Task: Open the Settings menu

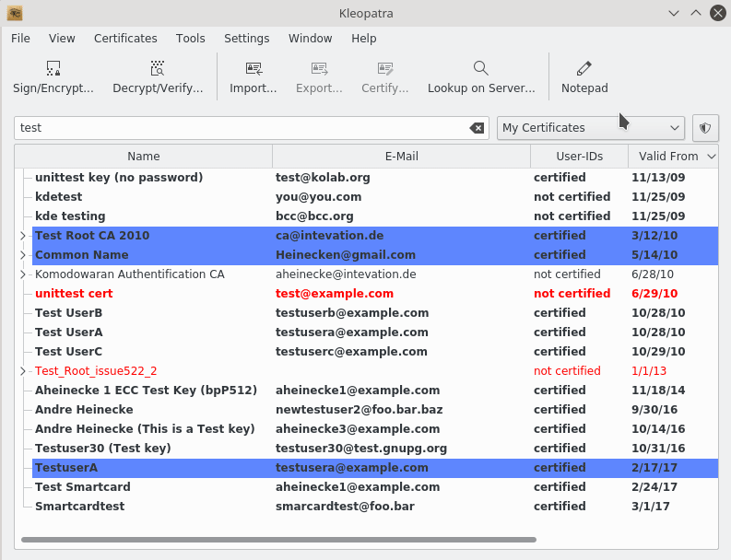Action: click(247, 38)
